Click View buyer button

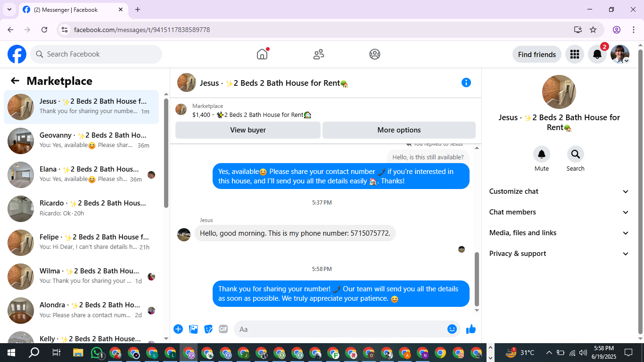pyautogui.click(x=248, y=130)
